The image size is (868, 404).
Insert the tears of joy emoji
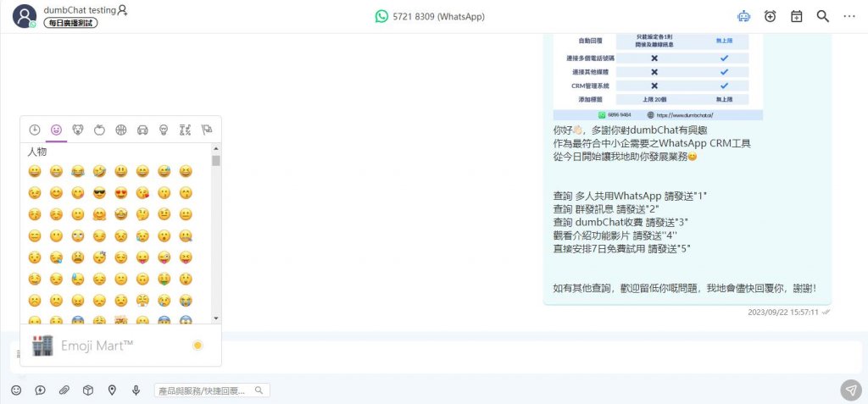point(77,172)
